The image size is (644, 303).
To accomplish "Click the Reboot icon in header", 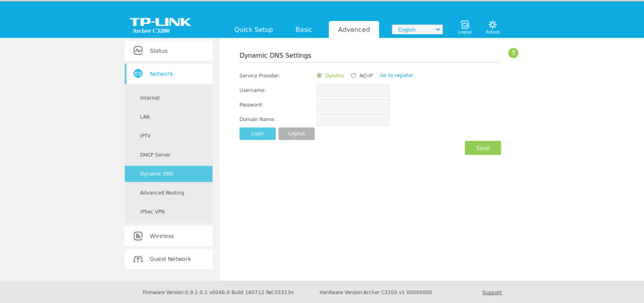I will click(492, 25).
